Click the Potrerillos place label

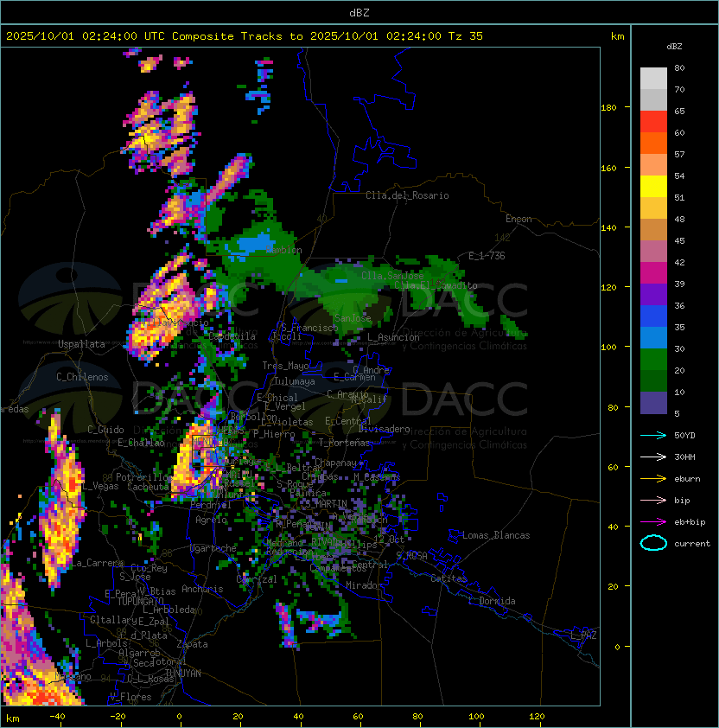[x=144, y=477]
